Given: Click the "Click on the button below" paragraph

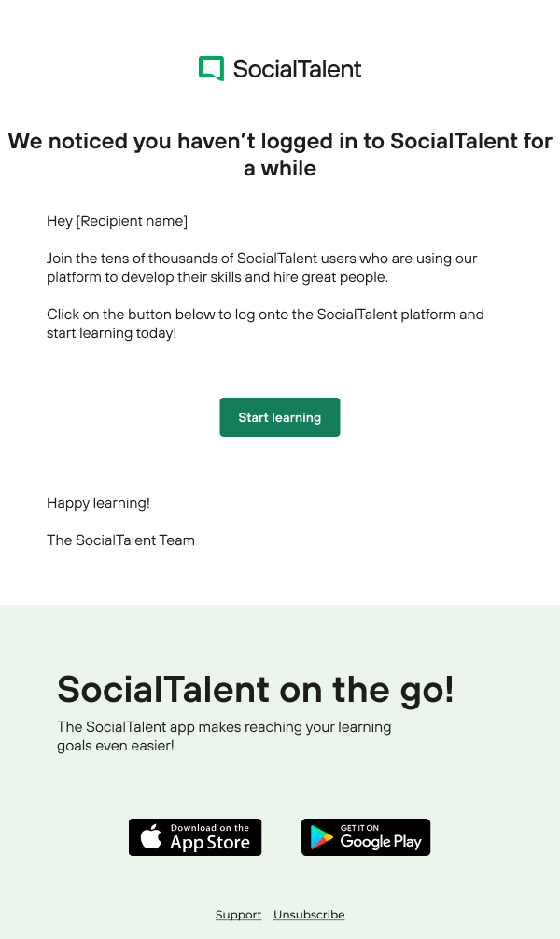Looking at the screenshot, I should [x=265, y=324].
